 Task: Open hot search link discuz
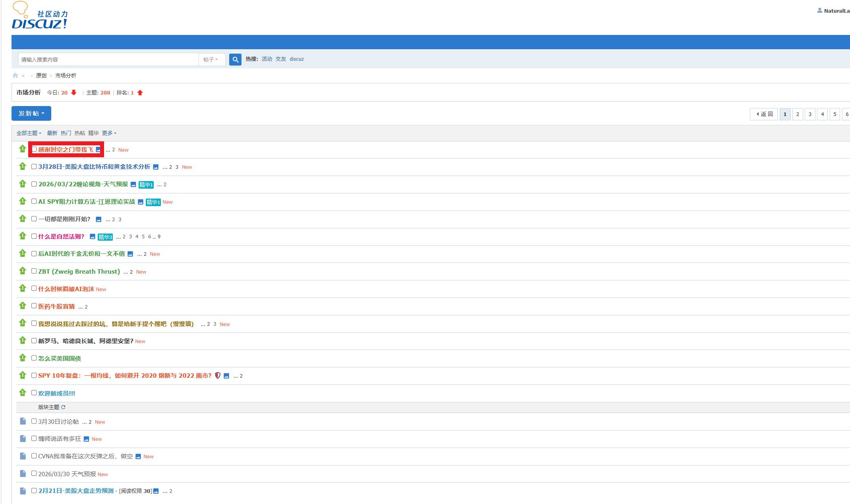point(297,59)
